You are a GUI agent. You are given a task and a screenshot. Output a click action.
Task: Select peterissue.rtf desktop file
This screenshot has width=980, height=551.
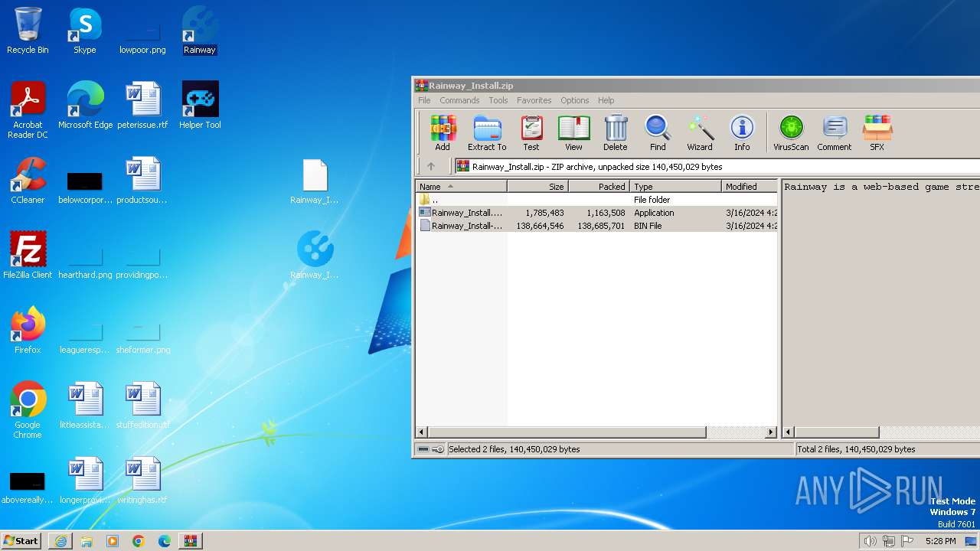click(142, 106)
